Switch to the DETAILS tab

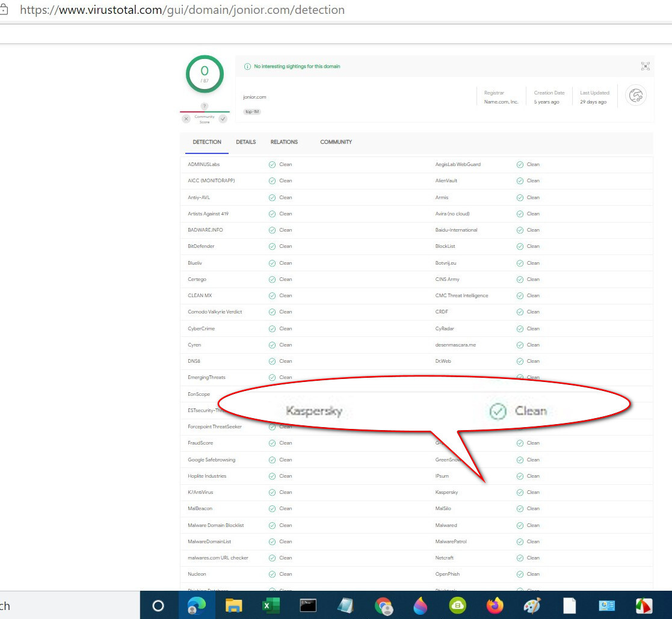coord(245,142)
